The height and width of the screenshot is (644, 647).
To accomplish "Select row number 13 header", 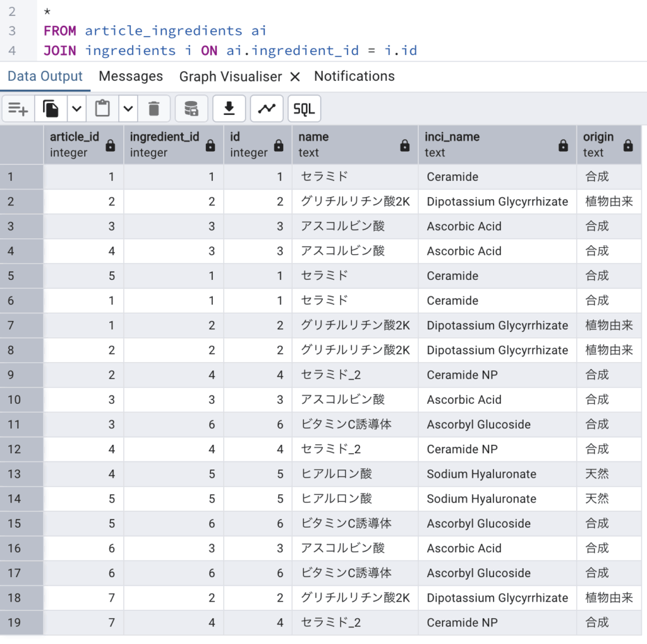I will click(x=21, y=474).
